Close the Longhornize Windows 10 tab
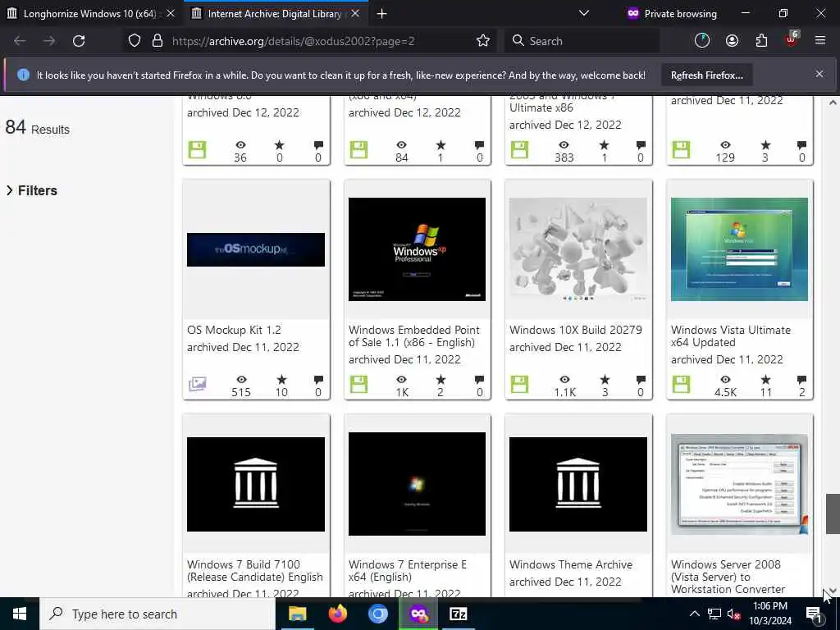 click(x=171, y=13)
